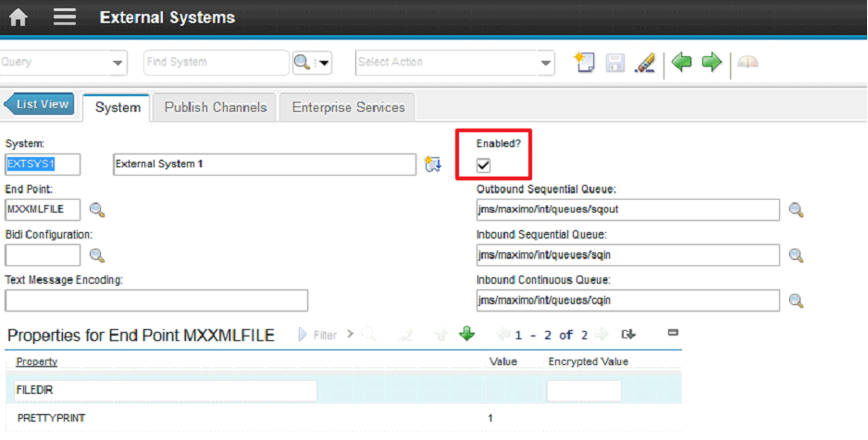
Task: Go to previous page of properties
Action: 503,335
